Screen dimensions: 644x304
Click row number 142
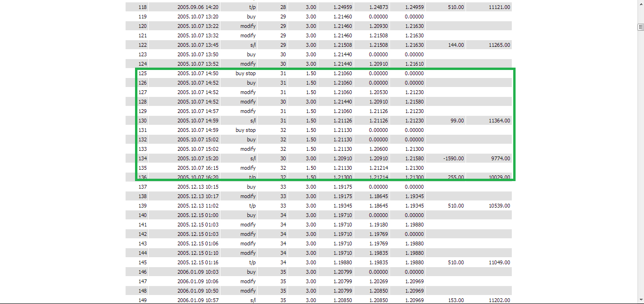pyautogui.click(x=143, y=234)
